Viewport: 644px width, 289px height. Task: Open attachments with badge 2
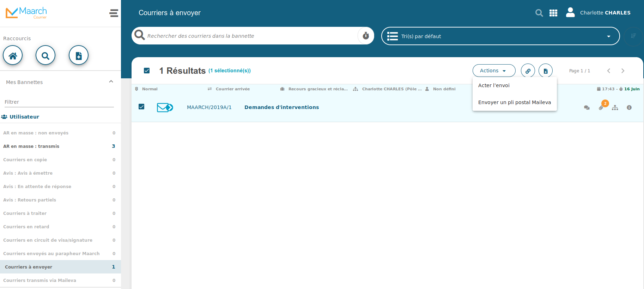point(601,108)
